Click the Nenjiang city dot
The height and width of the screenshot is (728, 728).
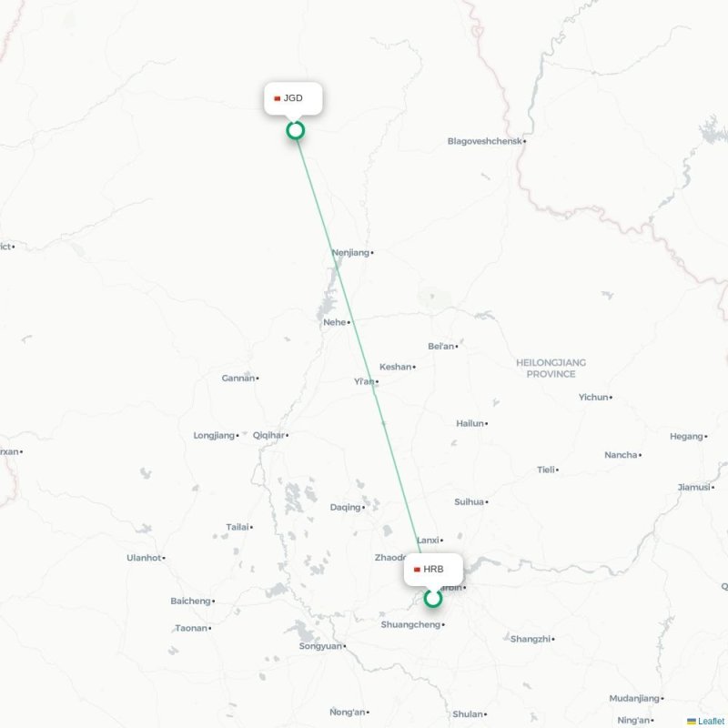click(372, 253)
